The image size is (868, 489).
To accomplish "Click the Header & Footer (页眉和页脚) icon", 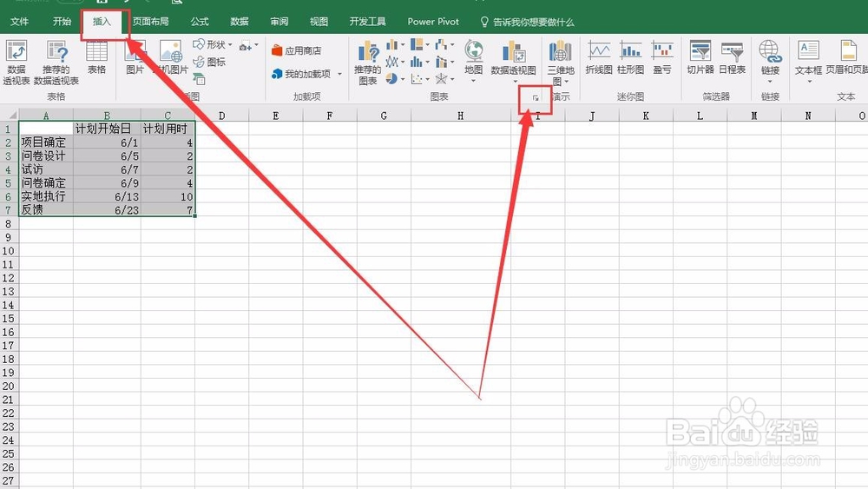I will coord(847,51).
